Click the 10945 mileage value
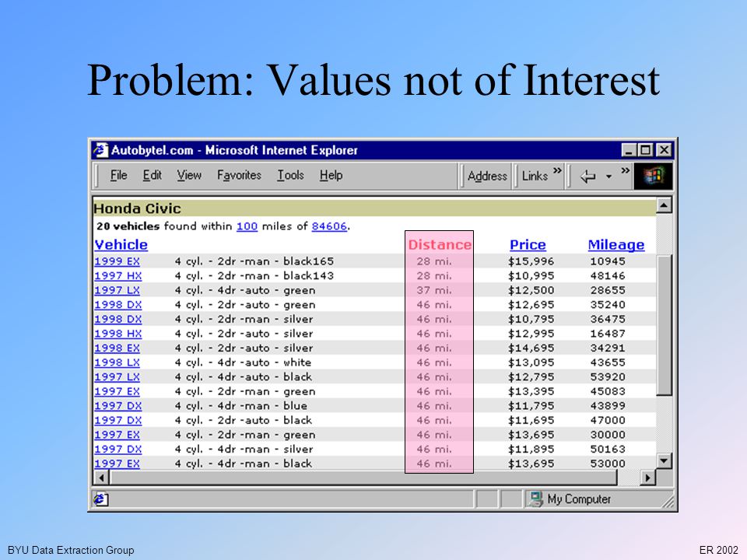The height and width of the screenshot is (560, 747). 608,261
